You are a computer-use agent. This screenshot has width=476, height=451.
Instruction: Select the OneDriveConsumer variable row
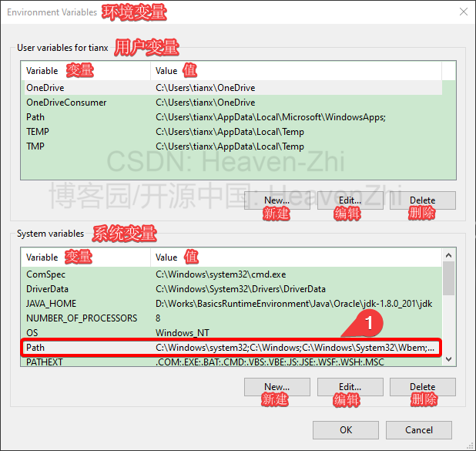click(232, 103)
